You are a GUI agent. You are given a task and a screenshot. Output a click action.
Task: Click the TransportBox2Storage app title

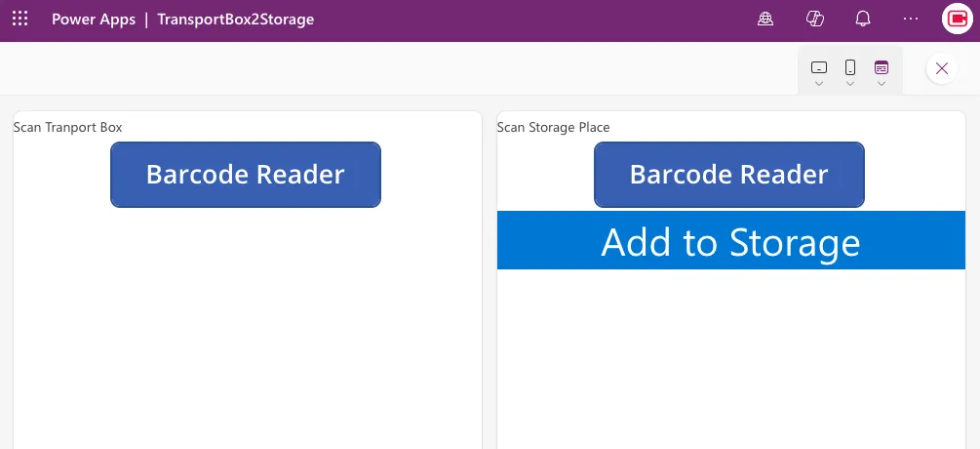[236, 20]
